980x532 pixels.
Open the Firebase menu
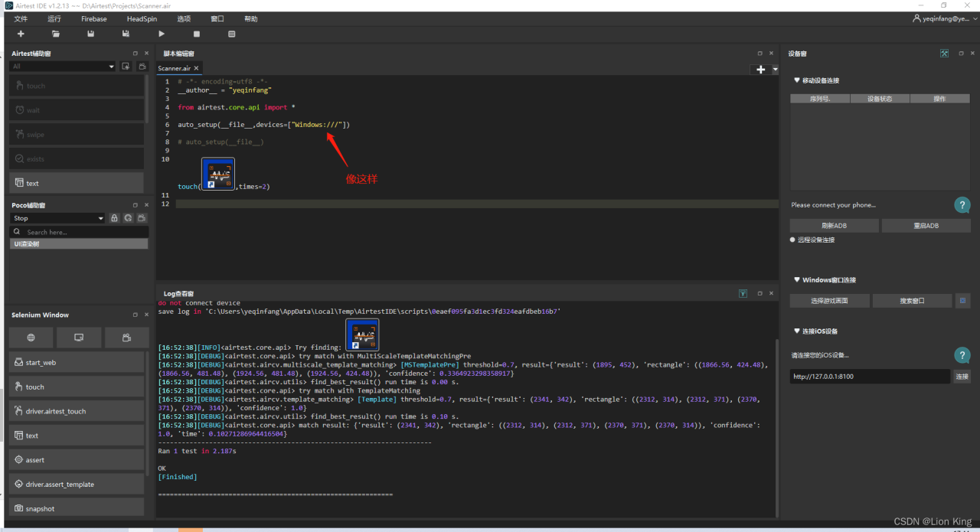pyautogui.click(x=93, y=18)
